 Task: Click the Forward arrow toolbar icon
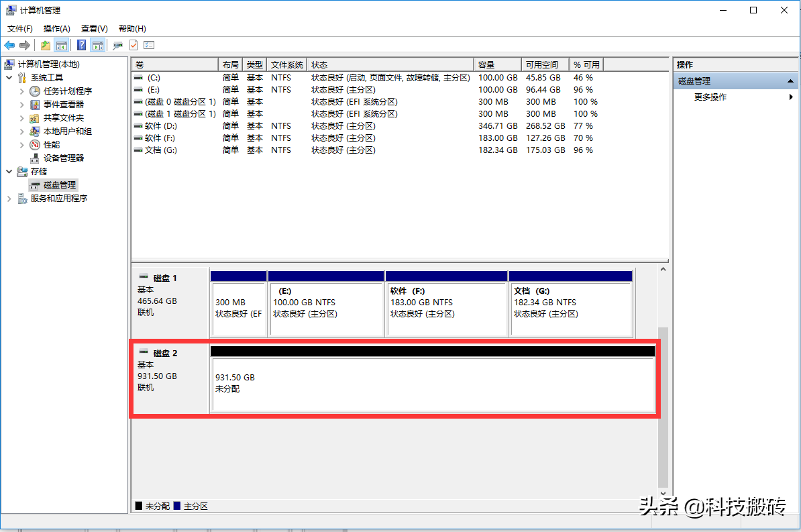point(25,46)
